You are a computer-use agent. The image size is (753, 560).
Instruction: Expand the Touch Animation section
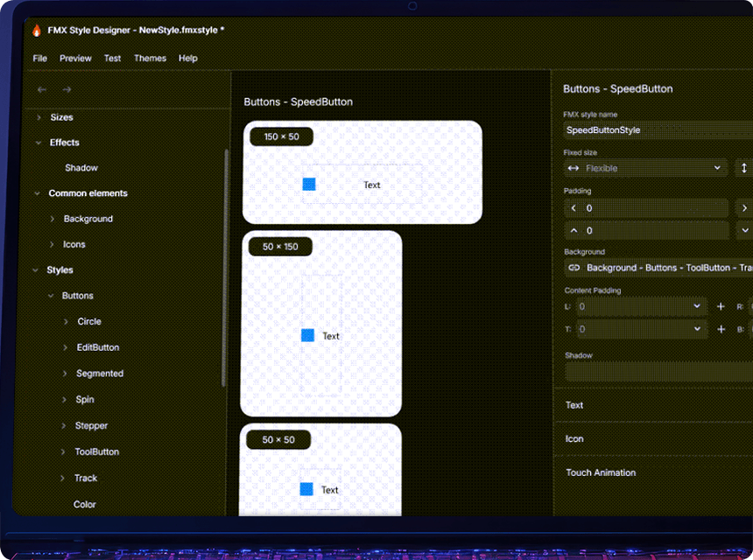coord(601,473)
